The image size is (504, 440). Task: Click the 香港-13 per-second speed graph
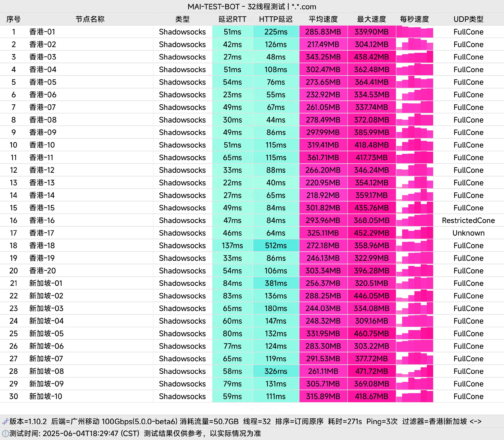[414, 183]
